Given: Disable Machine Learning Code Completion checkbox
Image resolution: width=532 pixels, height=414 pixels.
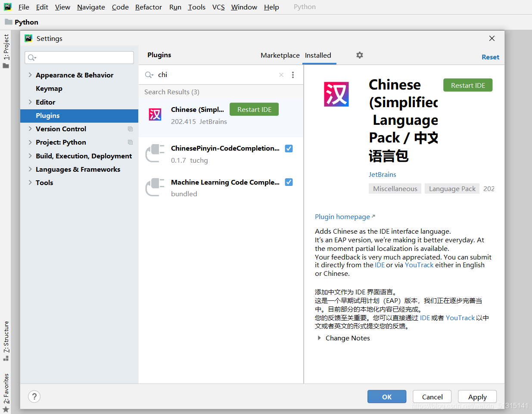Looking at the screenshot, I should [x=289, y=182].
